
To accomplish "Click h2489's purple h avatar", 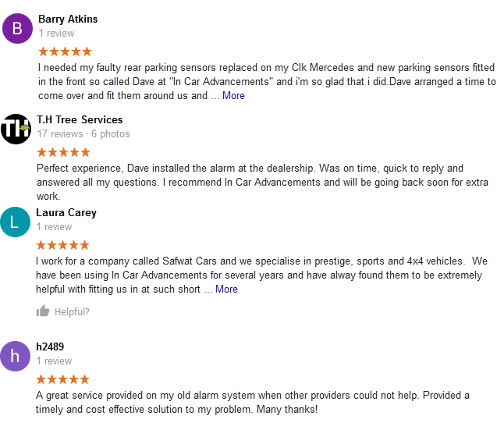I will click(15, 356).
